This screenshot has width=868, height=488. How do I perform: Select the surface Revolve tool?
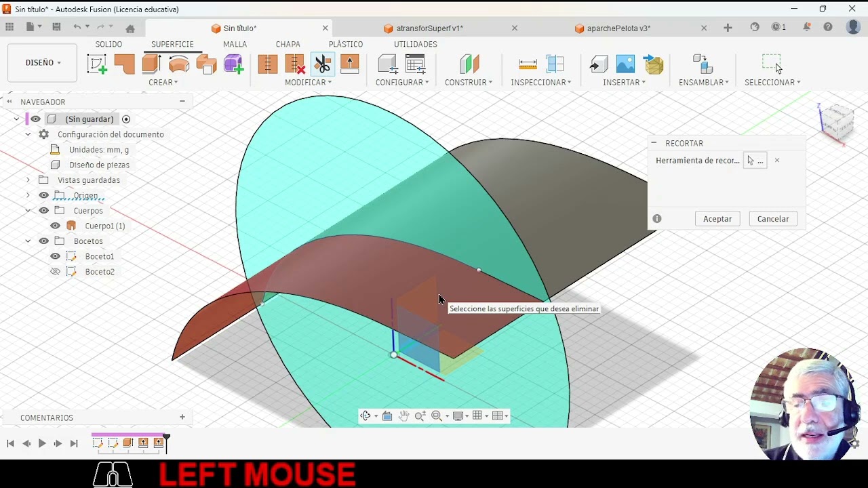click(179, 64)
